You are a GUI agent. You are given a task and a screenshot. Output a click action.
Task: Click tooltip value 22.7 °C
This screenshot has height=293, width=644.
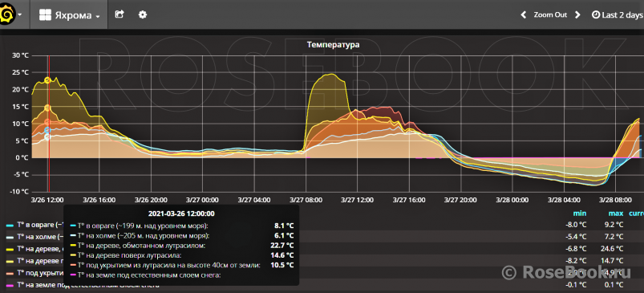[x=281, y=246]
